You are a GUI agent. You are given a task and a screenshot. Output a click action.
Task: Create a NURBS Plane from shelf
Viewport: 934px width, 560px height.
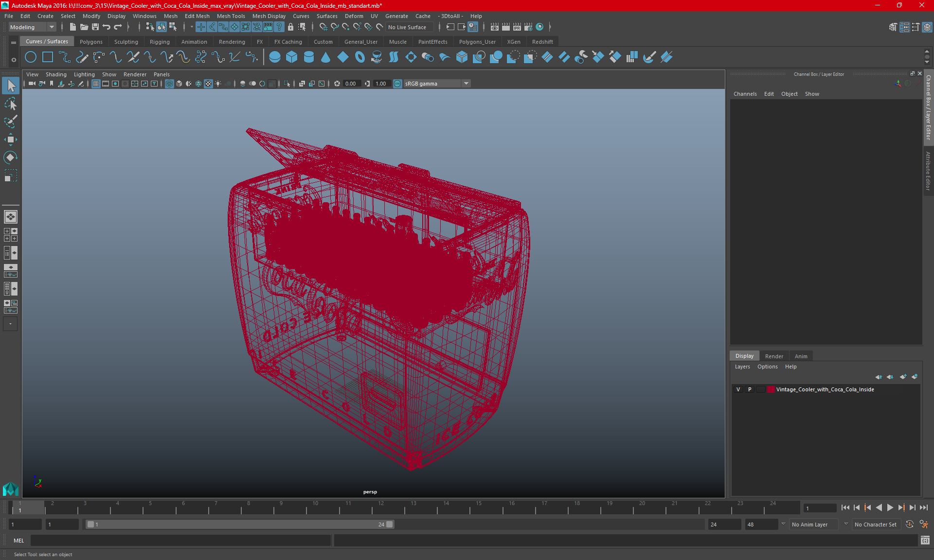pos(343,57)
